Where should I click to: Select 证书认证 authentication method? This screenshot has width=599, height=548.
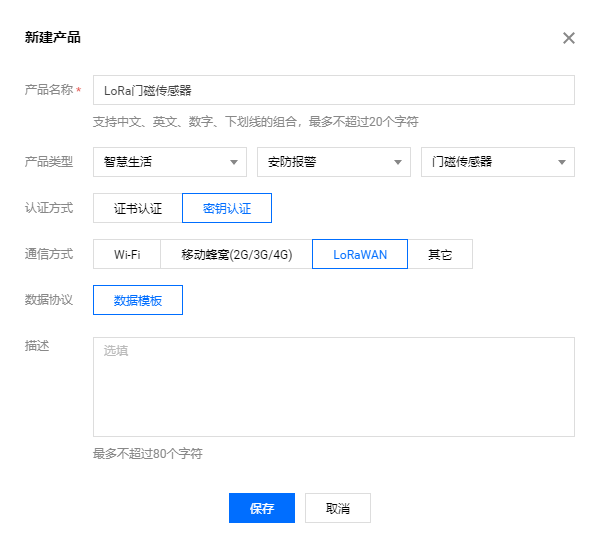pyautogui.click(x=138, y=208)
